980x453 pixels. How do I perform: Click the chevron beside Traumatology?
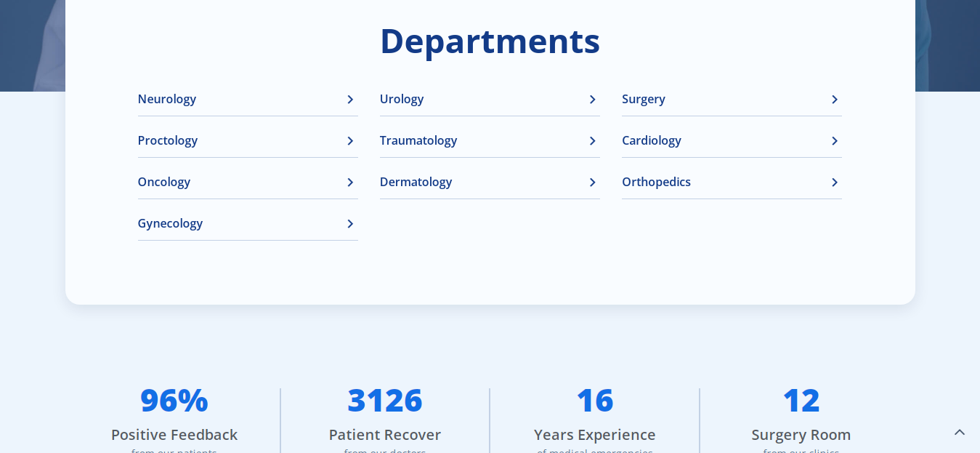[592, 141]
